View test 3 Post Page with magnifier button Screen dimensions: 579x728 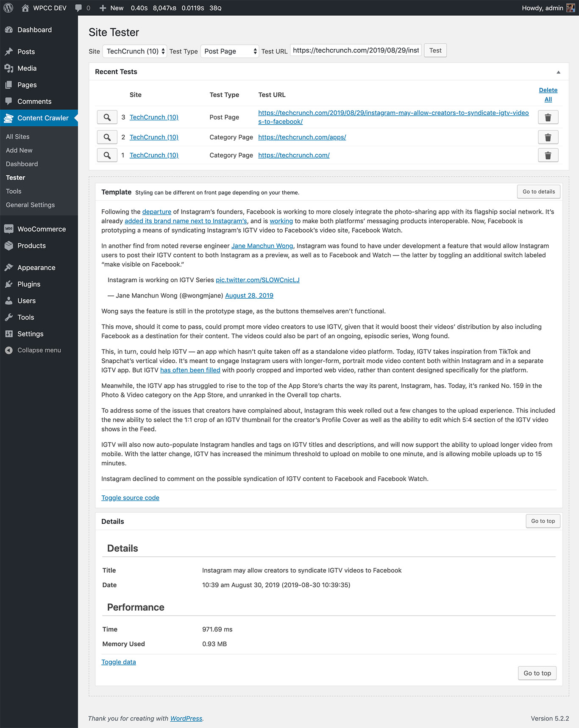tap(107, 117)
